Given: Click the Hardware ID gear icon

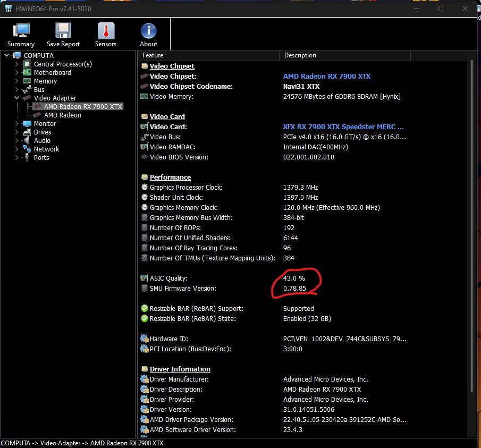Looking at the screenshot, I should coord(145,339).
